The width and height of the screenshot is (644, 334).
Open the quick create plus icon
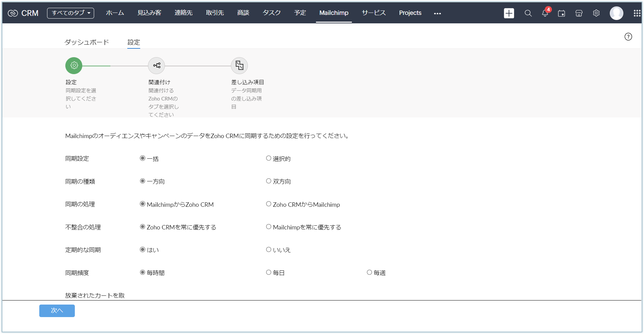[x=509, y=13]
